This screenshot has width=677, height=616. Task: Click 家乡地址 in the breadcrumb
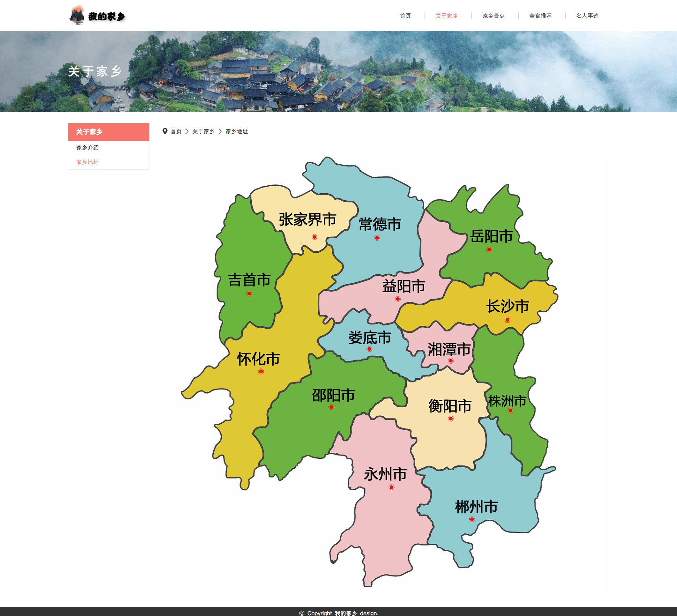[237, 132]
